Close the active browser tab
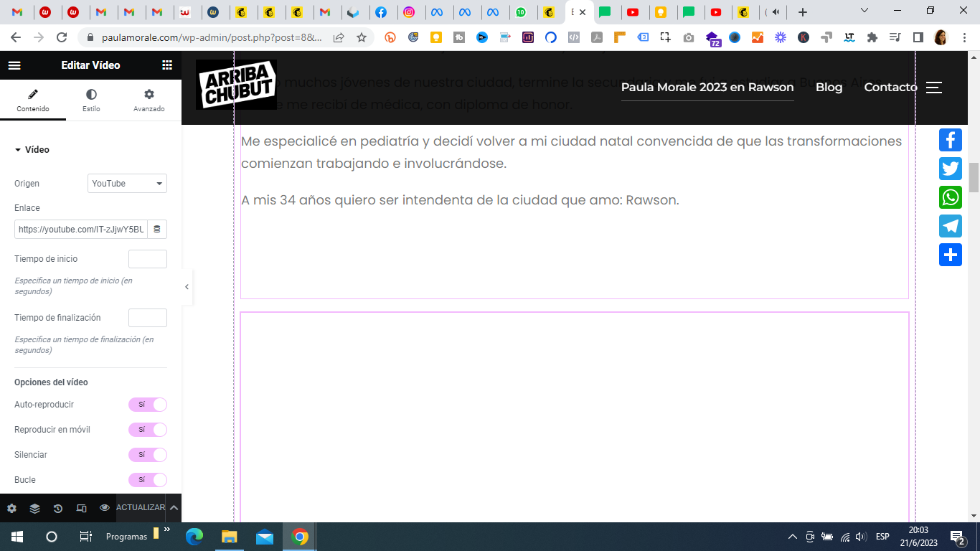This screenshot has width=980, height=551. (583, 12)
